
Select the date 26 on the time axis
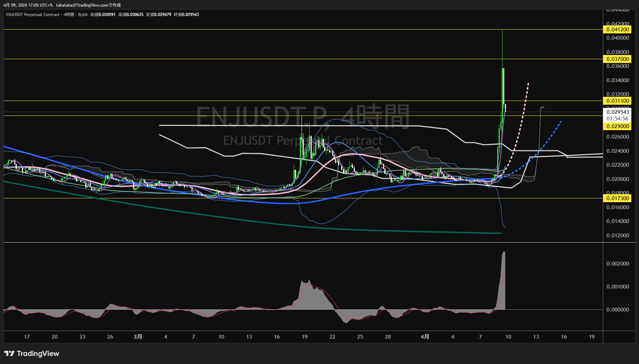[x=110, y=337]
